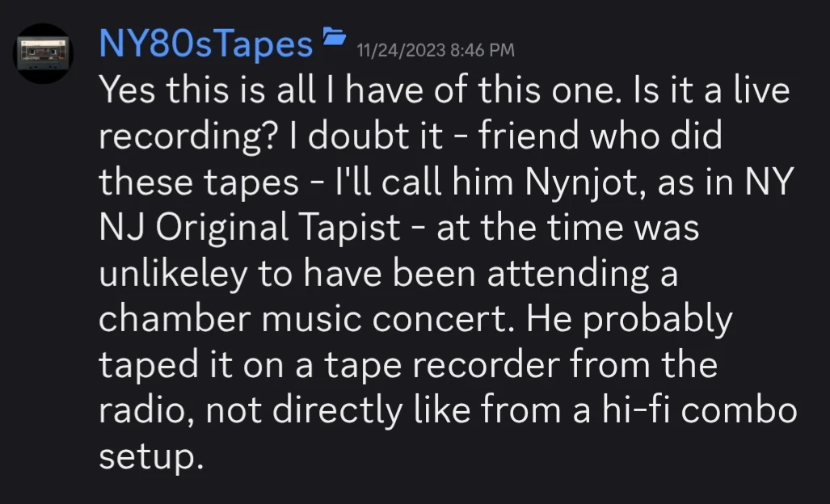Open the NY80sTapes profile avatar
Screen dimensions: 830x504
[45, 53]
